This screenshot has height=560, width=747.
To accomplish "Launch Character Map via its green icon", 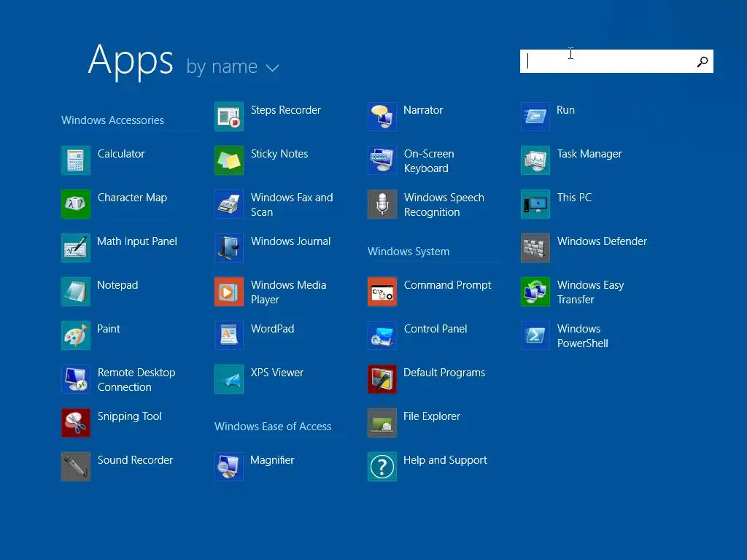I will 76,204.
